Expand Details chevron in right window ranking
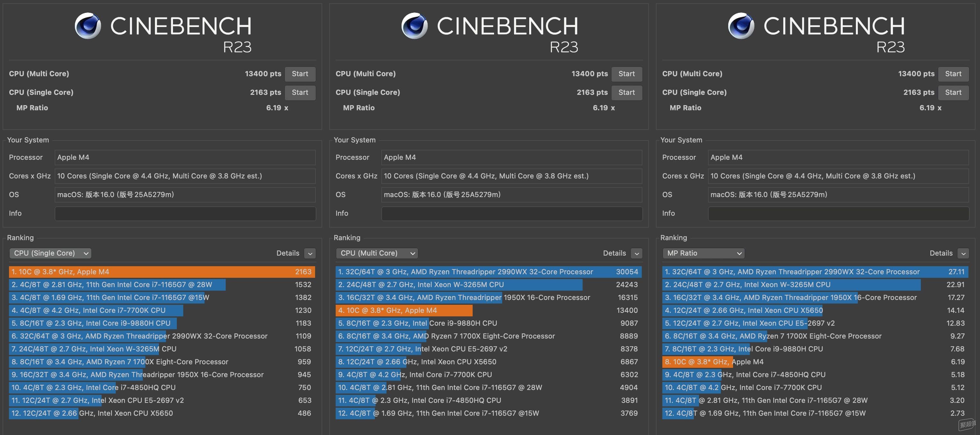This screenshot has height=435, width=980. coord(964,253)
